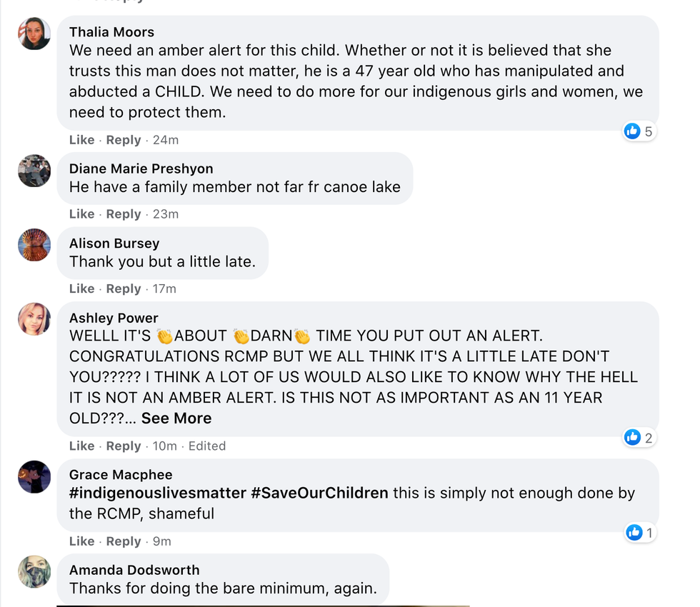Viewport: 700px width, 607px height.
Task: Expand Ashley Power's comment with See More
Action: click(176, 418)
